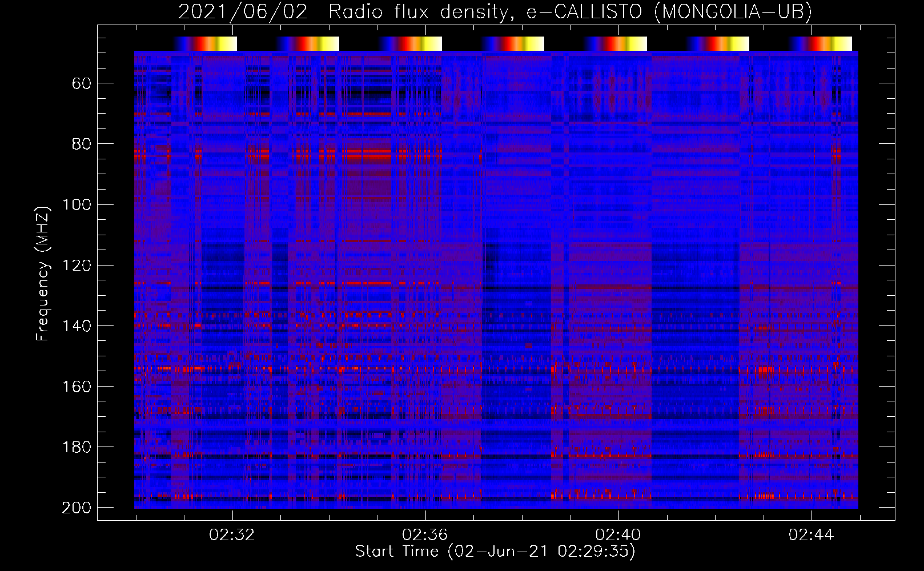Image resolution: width=924 pixels, height=571 pixels.
Task: Click the 160 MHz tick label
Action: [77, 387]
